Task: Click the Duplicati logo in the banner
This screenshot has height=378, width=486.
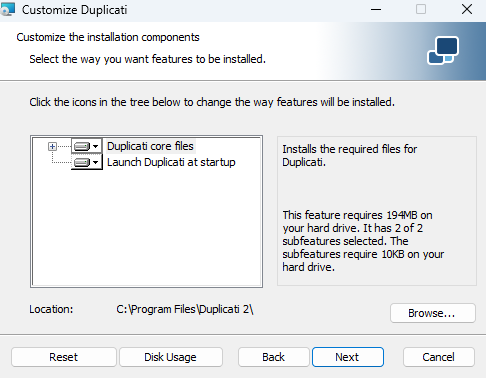Action: coord(443,51)
